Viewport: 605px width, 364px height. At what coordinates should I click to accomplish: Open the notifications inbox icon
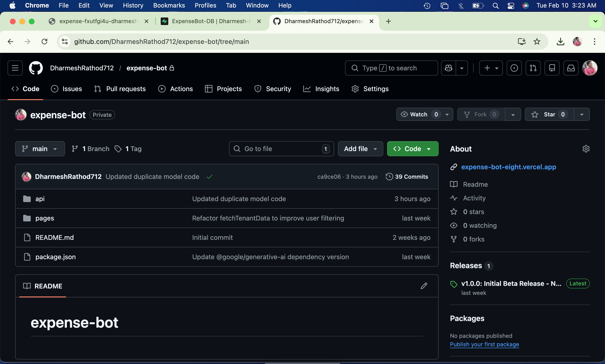point(571,68)
